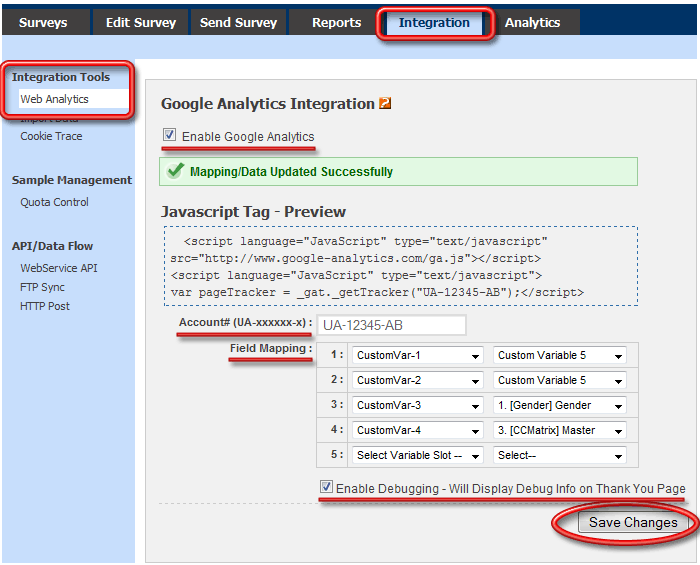Toggle the Enable Debugging checkbox

pos(326,488)
